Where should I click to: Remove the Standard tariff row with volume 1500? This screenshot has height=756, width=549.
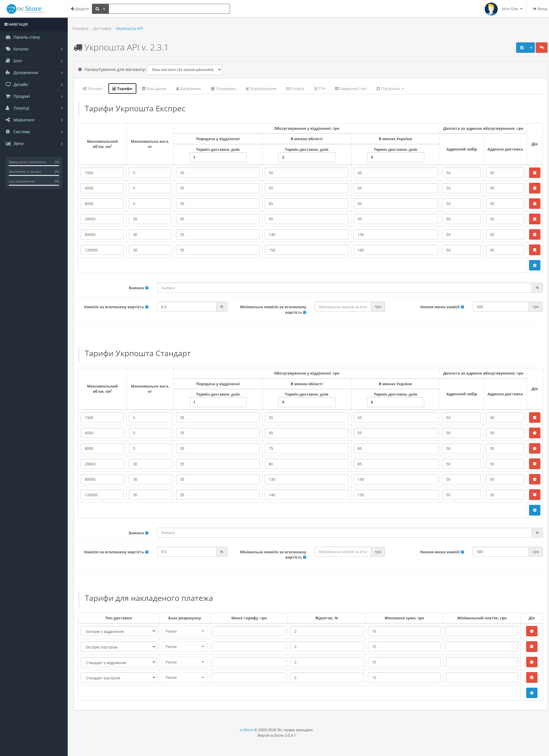(x=534, y=418)
